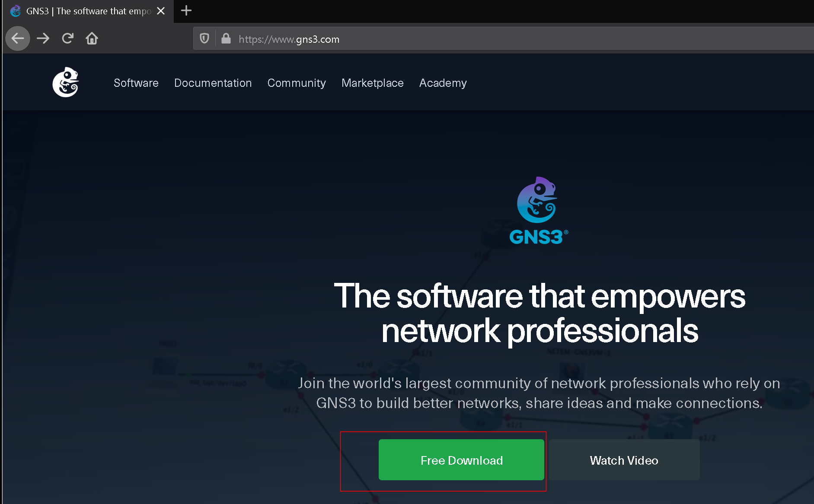Click the green Free Download button
The height and width of the screenshot is (504, 814).
coord(461,460)
